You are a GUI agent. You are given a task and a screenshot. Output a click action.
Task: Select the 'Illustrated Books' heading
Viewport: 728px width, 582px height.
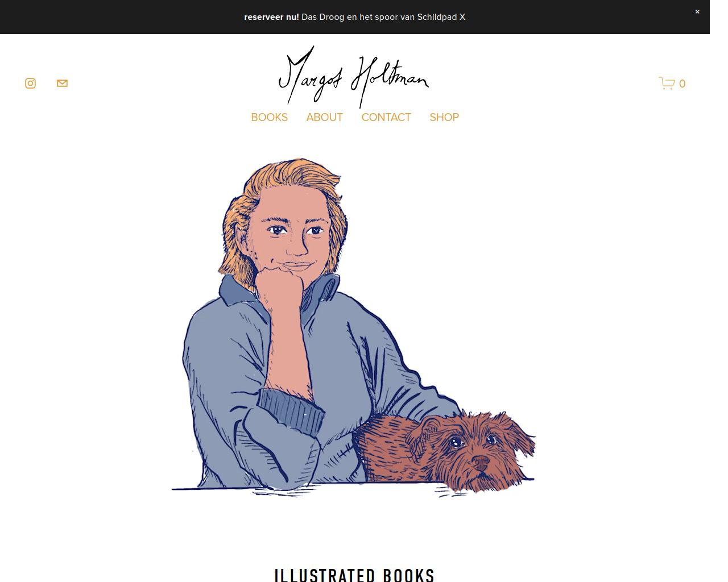coord(354,575)
